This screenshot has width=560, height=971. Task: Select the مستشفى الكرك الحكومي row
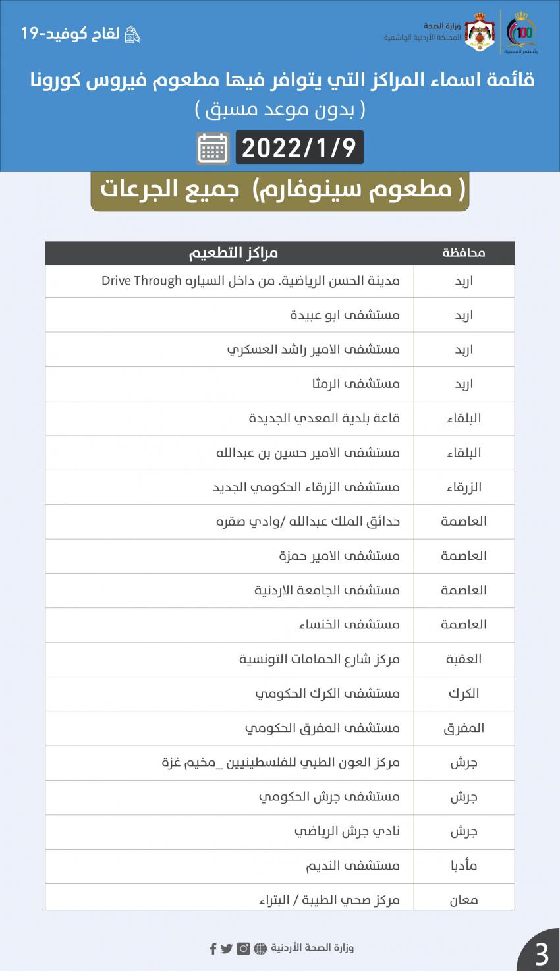click(327, 693)
